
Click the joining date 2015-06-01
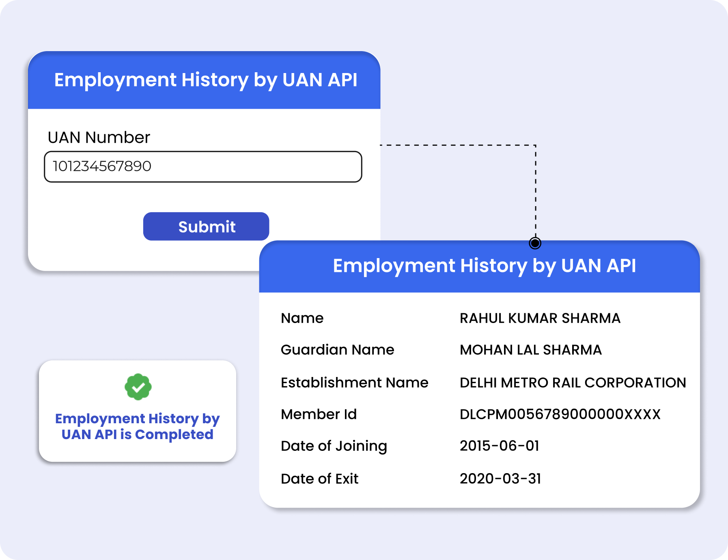pyautogui.click(x=499, y=446)
